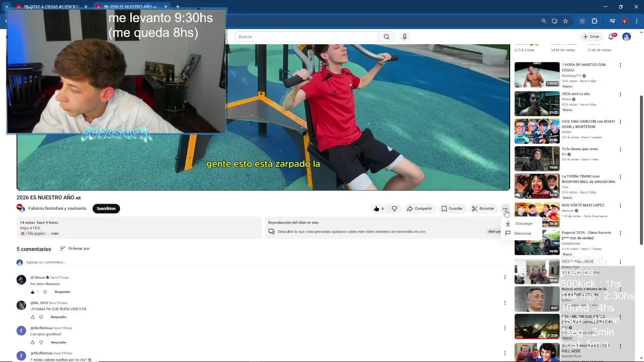Like the @Tdoxss comment
This screenshot has height=362, width=644.
(33, 292)
